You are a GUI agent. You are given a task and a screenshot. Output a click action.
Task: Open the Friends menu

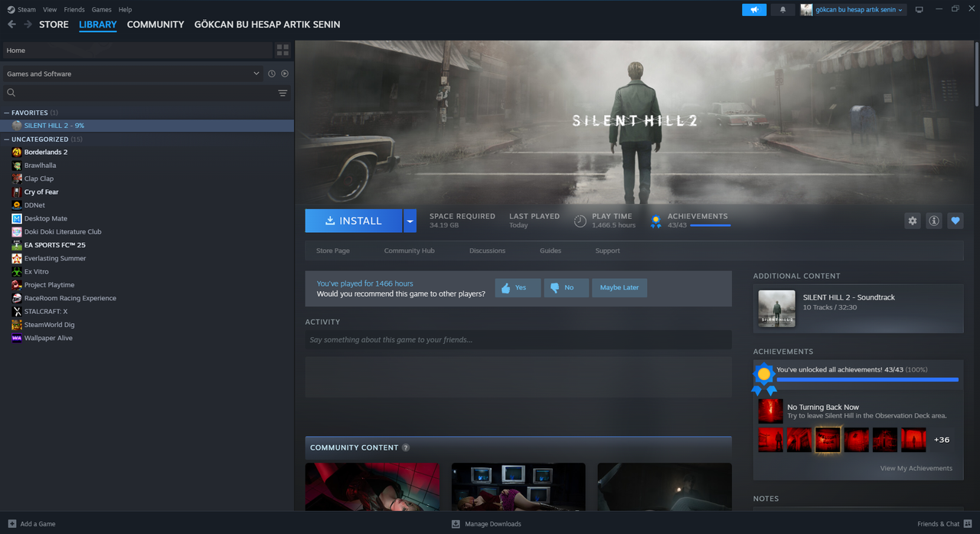[74, 10]
